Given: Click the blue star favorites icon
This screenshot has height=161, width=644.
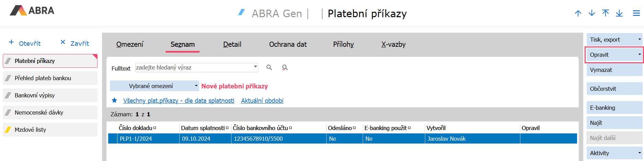Looking at the screenshot, I should click(114, 100).
